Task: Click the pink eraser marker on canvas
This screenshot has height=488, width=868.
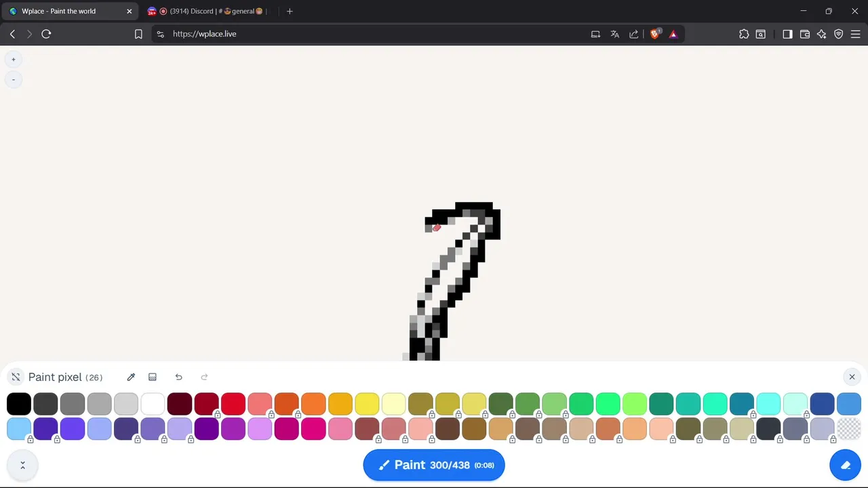Action: 437,228
